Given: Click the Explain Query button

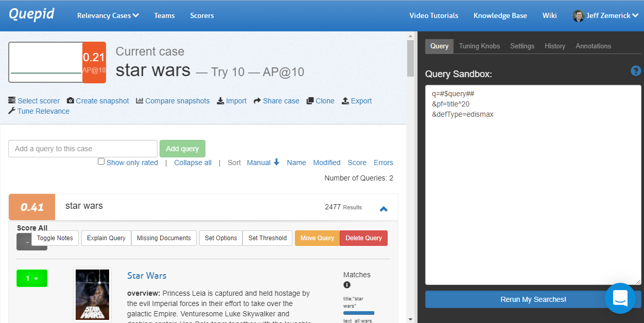Looking at the screenshot, I should (x=106, y=238).
